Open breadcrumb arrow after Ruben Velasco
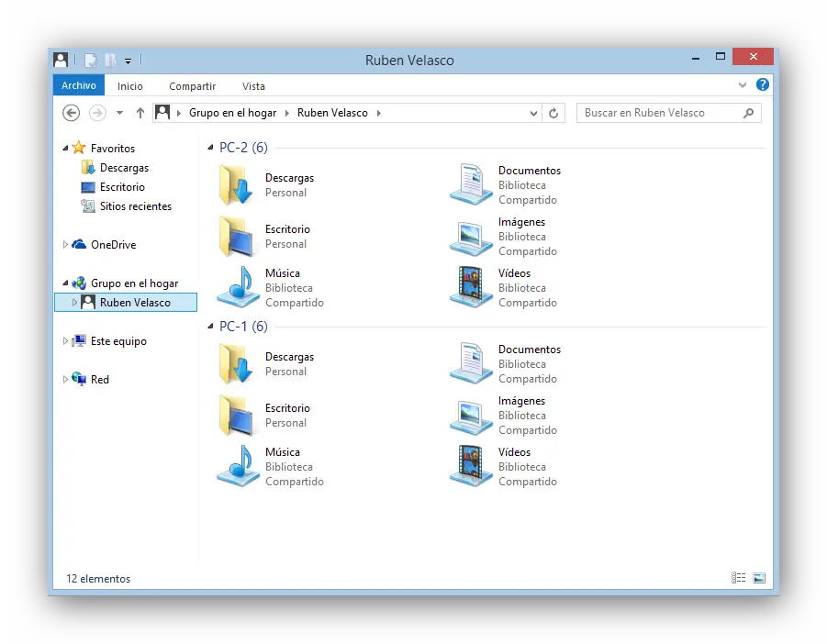 pyautogui.click(x=379, y=114)
